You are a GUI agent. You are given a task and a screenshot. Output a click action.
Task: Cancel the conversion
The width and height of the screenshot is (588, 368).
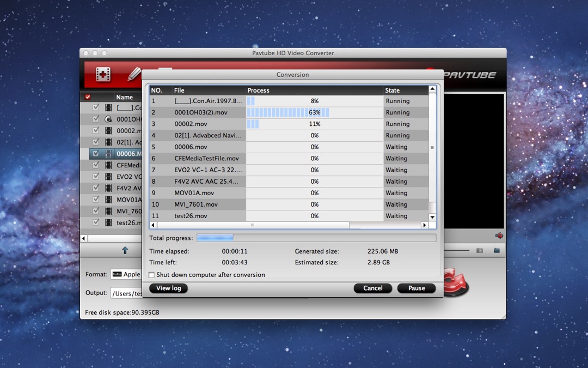pos(373,288)
